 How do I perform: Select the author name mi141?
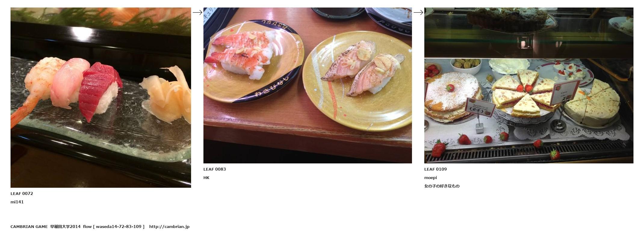point(17,202)
